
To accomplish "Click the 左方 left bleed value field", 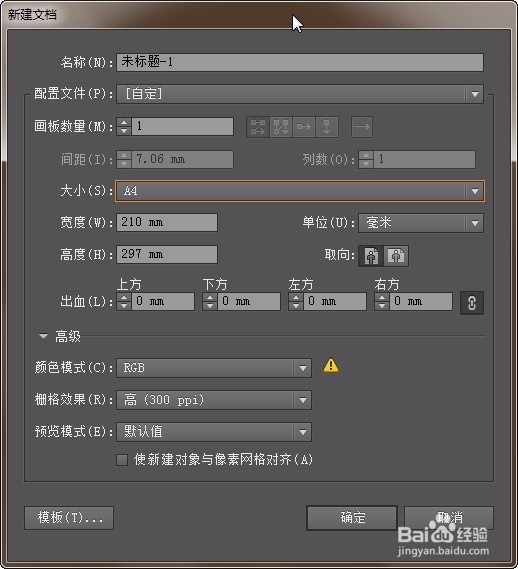I will pyautogui.click(x=335, y=302).
